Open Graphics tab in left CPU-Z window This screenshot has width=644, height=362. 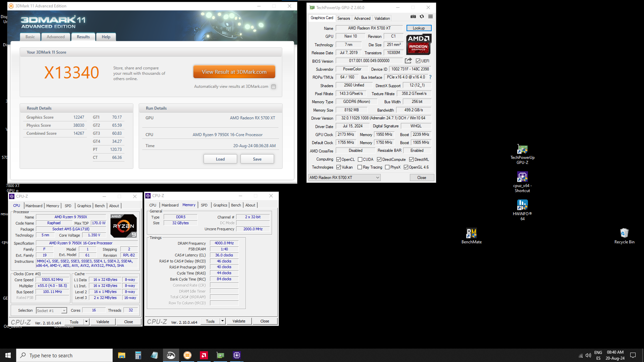pos(84,206)
